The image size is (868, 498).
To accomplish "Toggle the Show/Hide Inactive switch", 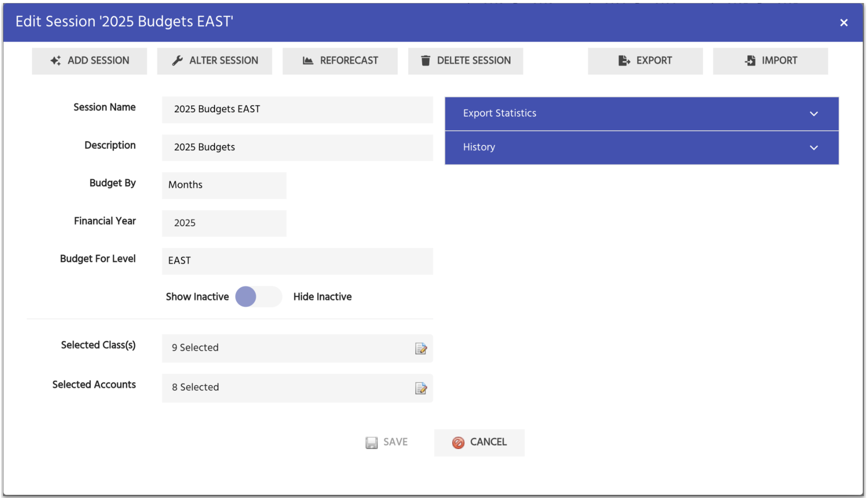I will coord(259,297).
